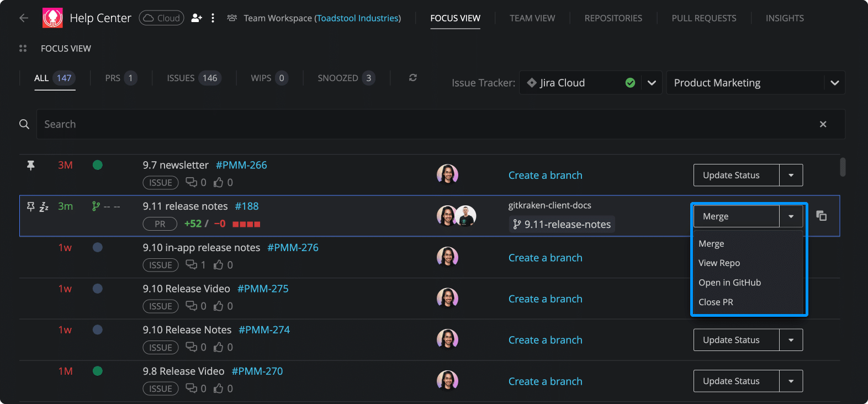
Task: Click the search magnifier icon
Action: pos(24,124)
